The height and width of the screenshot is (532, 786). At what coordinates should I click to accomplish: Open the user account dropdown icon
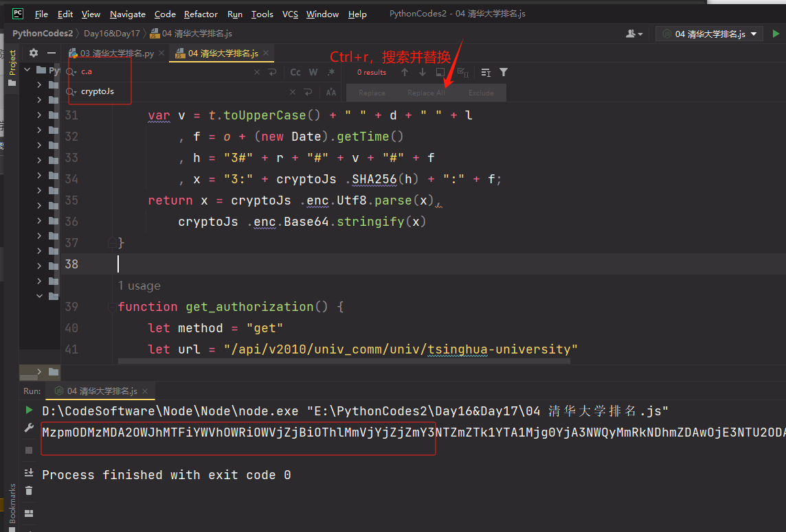point(634,34)
